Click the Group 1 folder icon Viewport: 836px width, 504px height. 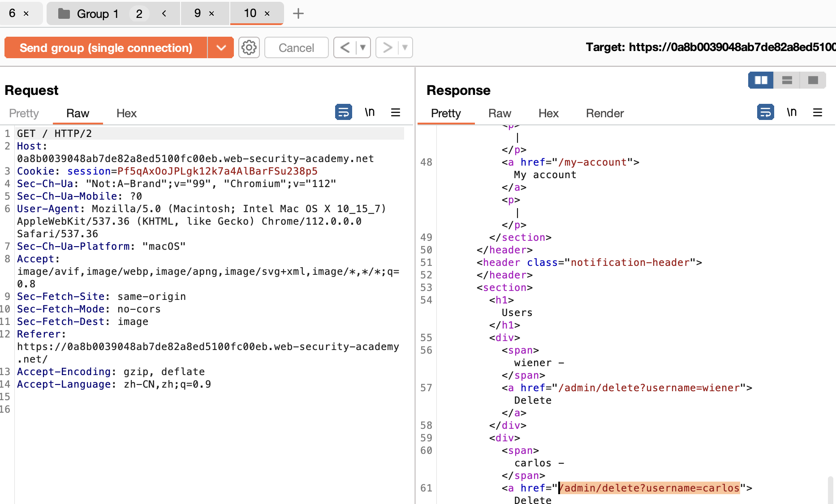(64, 13)
